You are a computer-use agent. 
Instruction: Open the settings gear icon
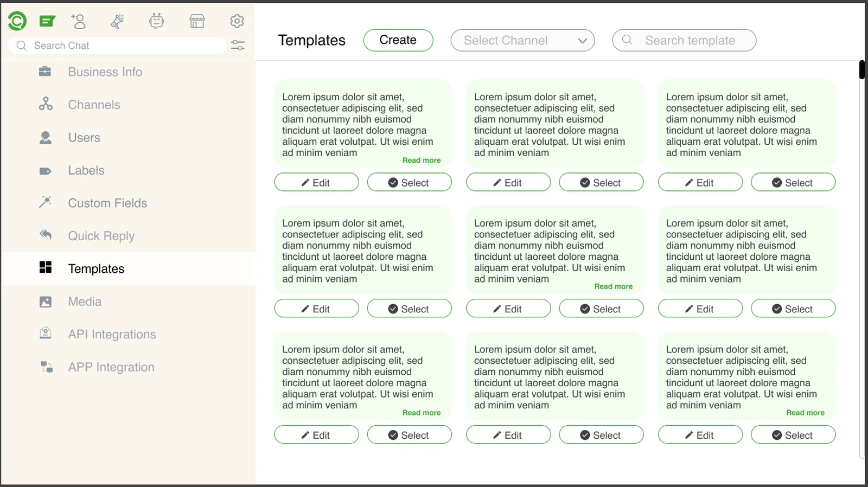(x=237, y=21)
